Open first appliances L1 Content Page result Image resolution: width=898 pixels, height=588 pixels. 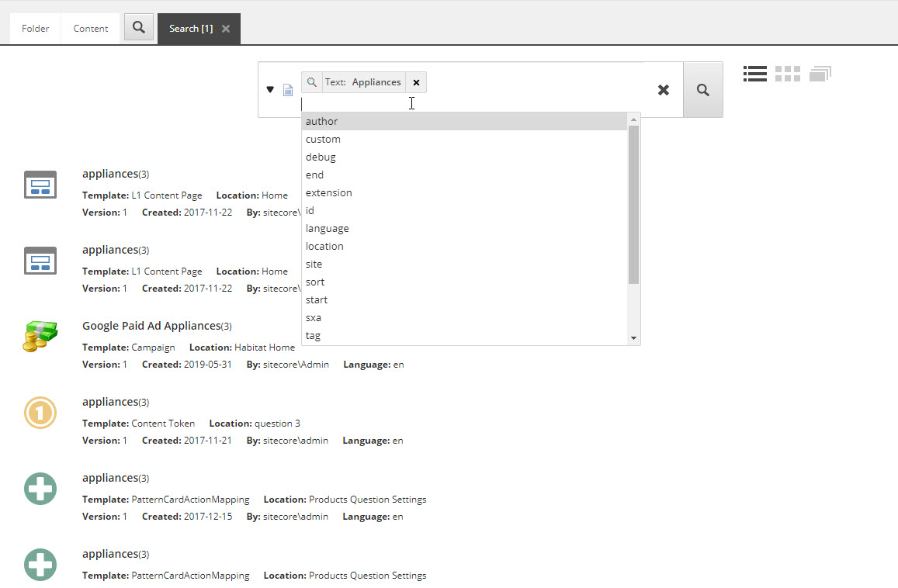116,174
